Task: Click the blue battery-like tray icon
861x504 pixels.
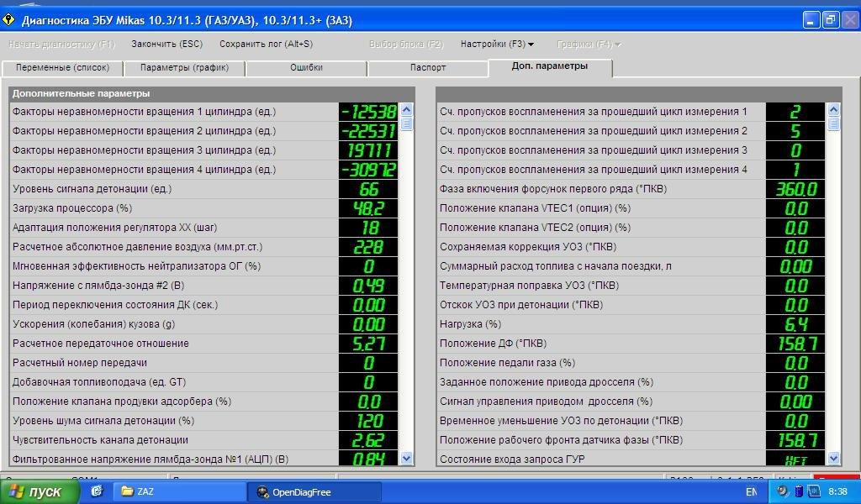Action: [799, 491]
